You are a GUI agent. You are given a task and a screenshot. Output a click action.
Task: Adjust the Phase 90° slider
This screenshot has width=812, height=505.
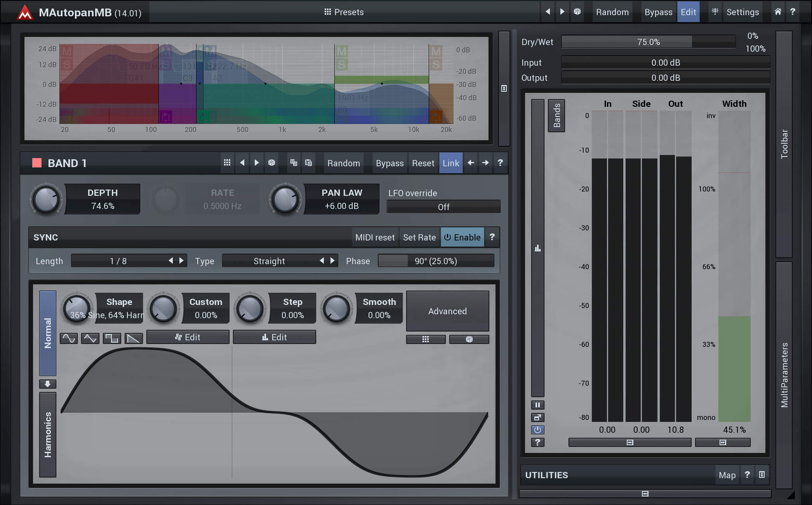436,261
